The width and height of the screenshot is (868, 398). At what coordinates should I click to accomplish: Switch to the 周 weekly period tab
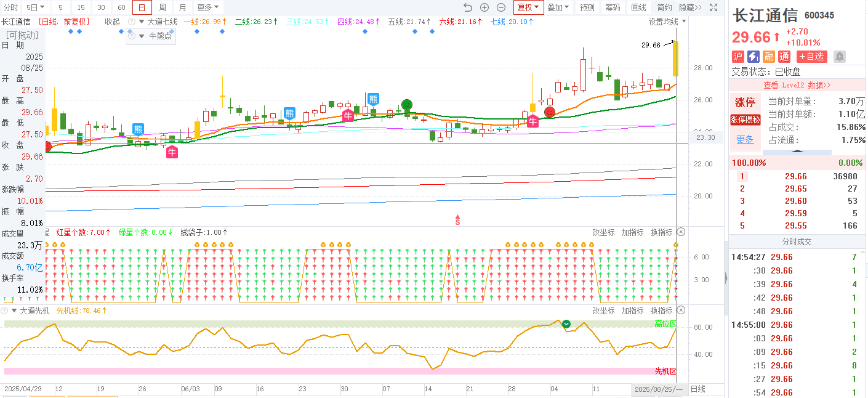[x=162, y=7]
